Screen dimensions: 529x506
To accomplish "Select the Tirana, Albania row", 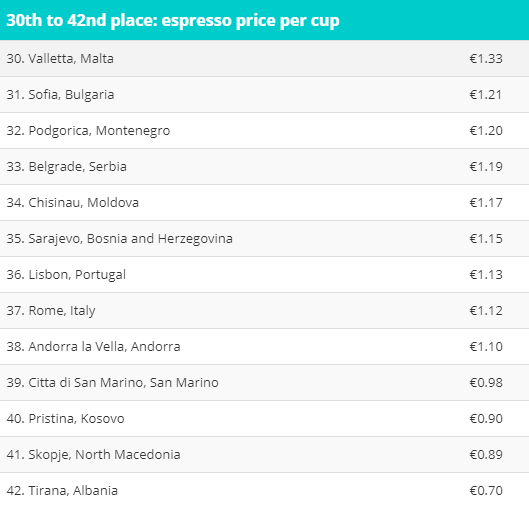I will point(264,490).
